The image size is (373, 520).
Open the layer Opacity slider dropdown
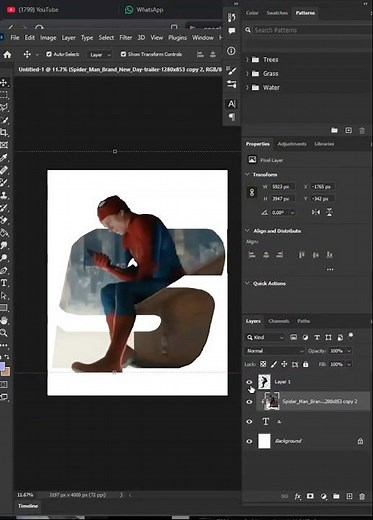click(349, 351)
